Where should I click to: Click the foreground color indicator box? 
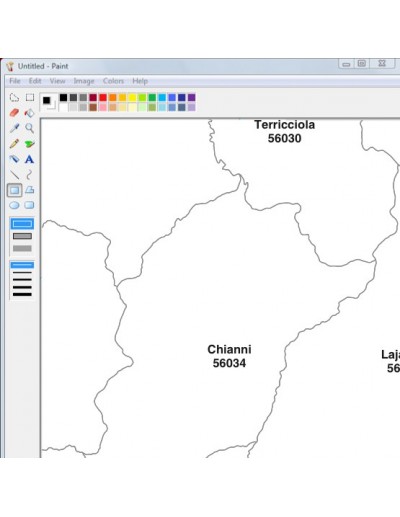pos(46,100)
